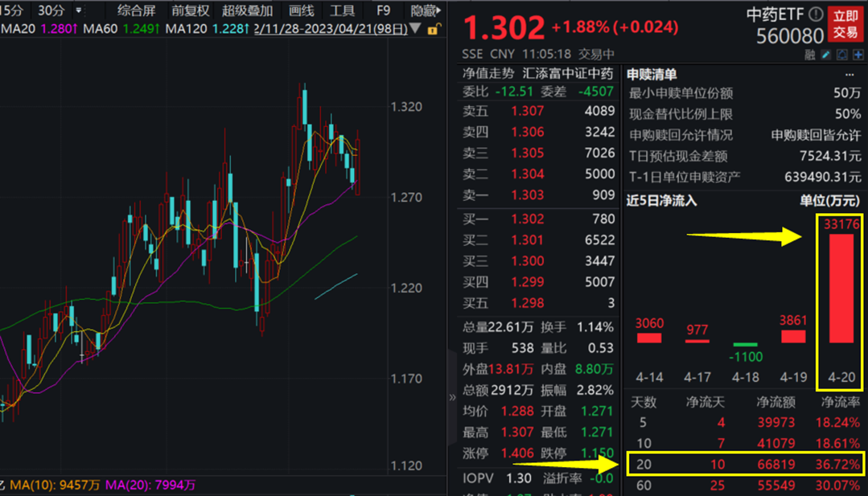Select the MA(10) 9457万 volume label
868x496 pixels.
pyautogui.click(x=54, y=485)
